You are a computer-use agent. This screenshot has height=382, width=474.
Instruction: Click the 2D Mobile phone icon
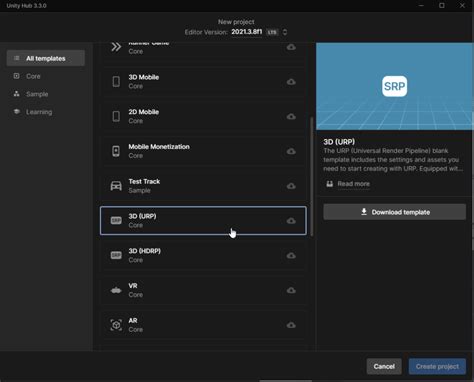point(116,116)
